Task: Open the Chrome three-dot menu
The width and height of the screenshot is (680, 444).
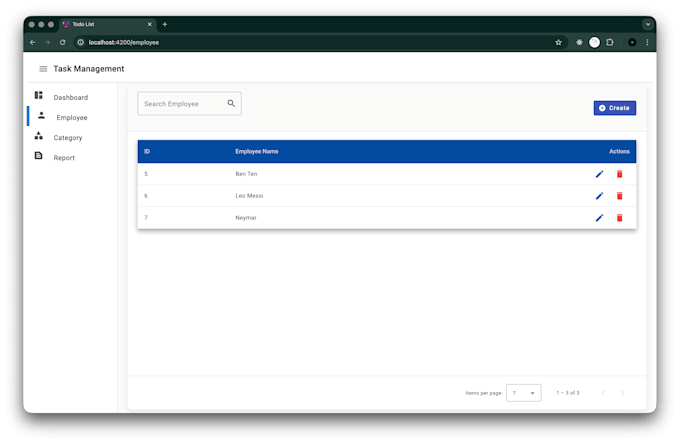Action: [x=647, y=42]
